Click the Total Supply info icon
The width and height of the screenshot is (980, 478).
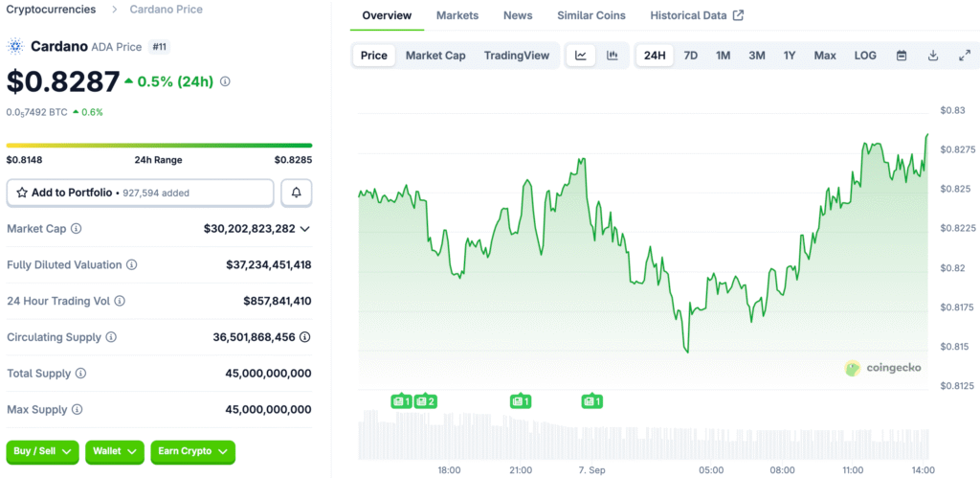point(80,374)
